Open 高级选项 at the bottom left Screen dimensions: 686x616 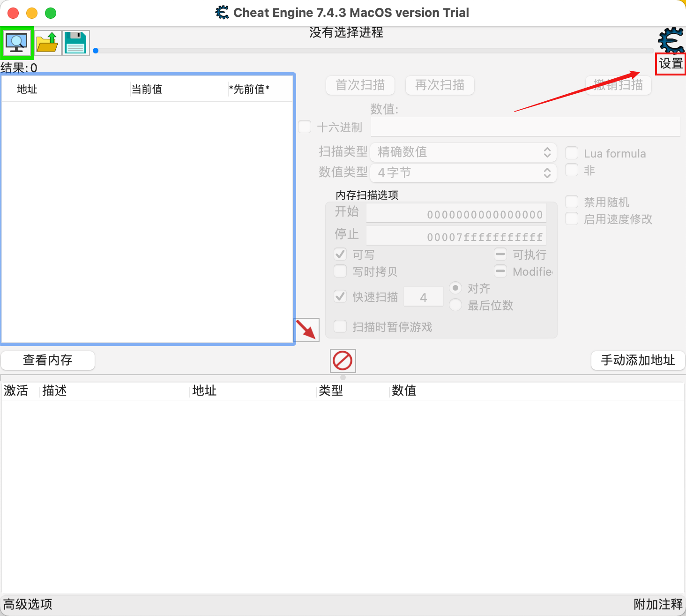(27, 604)
